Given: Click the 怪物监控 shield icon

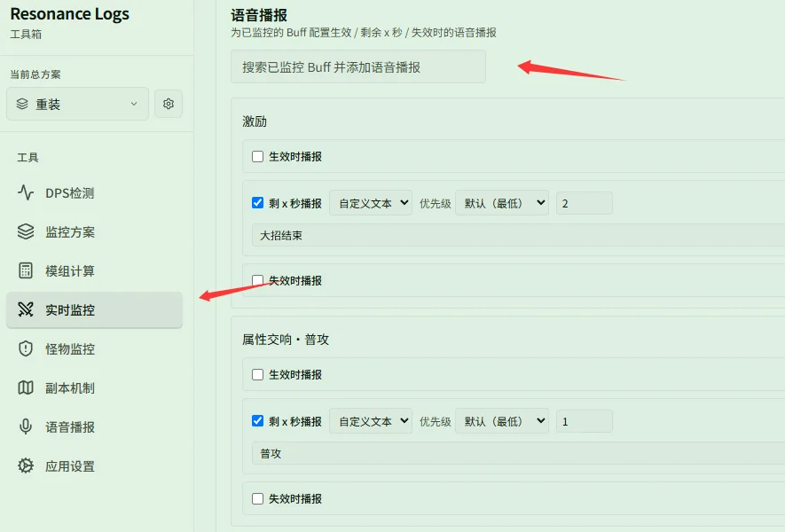Looking at the screenshot, I should (x=26, y=348).
